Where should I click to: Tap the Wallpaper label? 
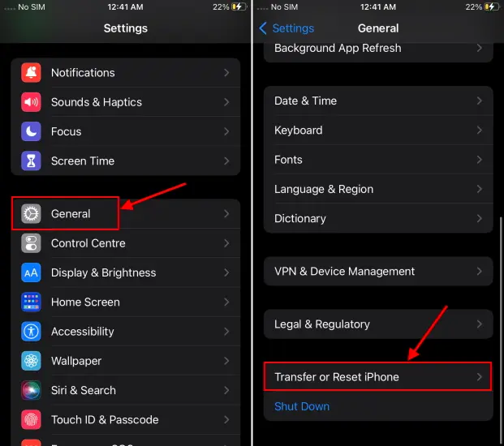click(x=76, y=361)
